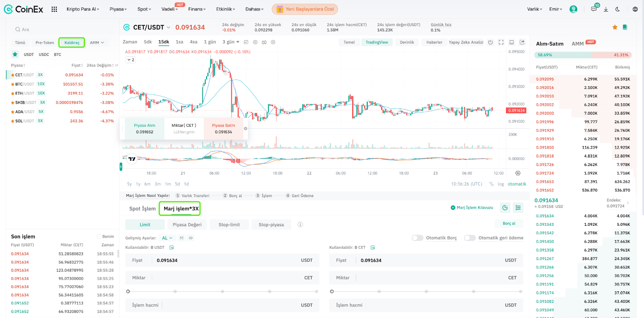This screenshot has width=644, height=318.
Task: Open the messages icon with badge
Action: [x=594, y=8]
